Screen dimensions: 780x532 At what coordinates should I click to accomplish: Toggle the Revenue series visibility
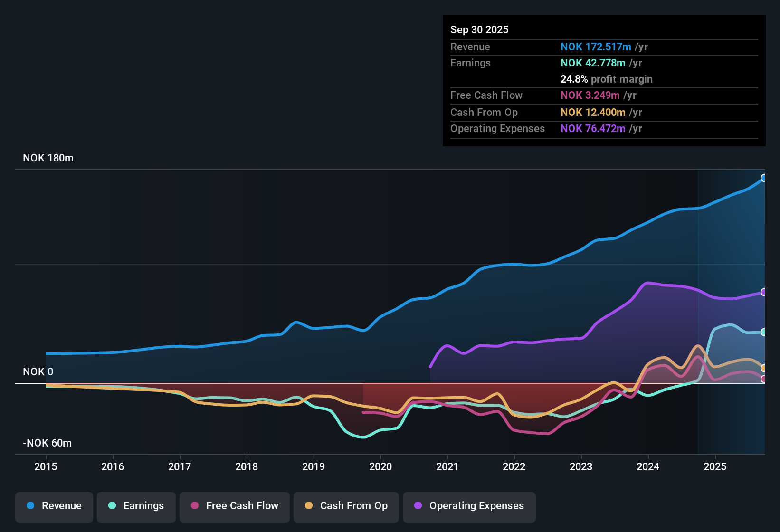(x=54, y=506)
